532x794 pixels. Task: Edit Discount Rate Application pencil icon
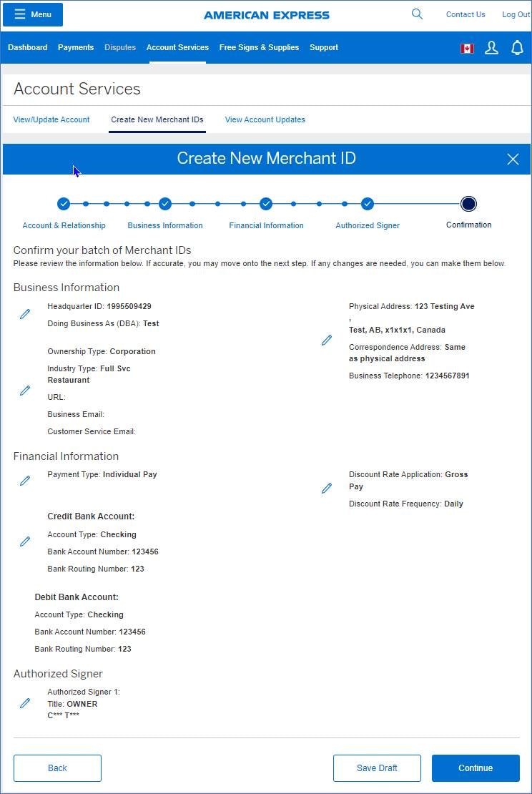pos(327,488)
